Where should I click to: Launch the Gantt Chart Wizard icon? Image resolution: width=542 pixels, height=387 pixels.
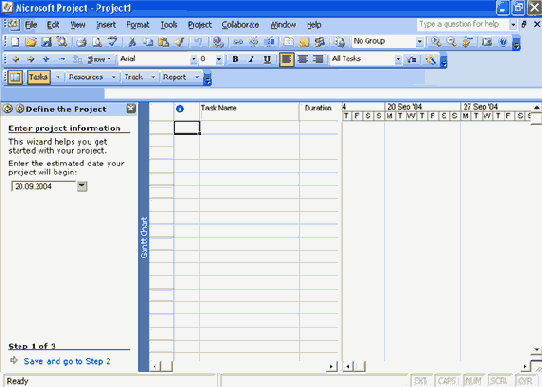430,60
